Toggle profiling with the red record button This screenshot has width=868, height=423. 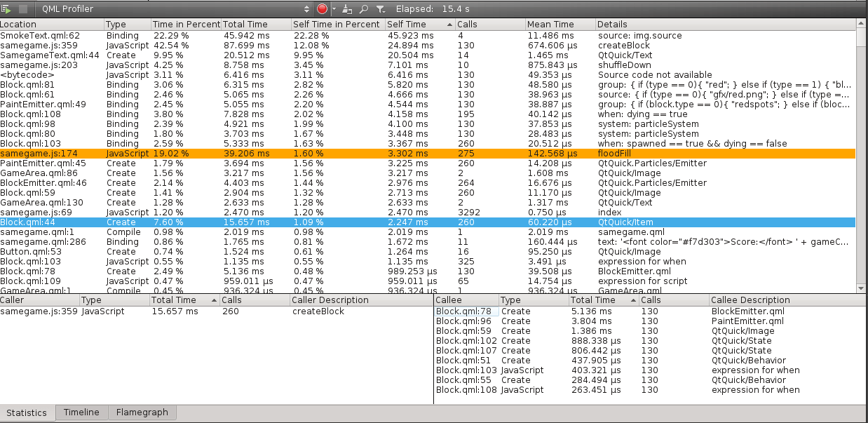point(323,9)
